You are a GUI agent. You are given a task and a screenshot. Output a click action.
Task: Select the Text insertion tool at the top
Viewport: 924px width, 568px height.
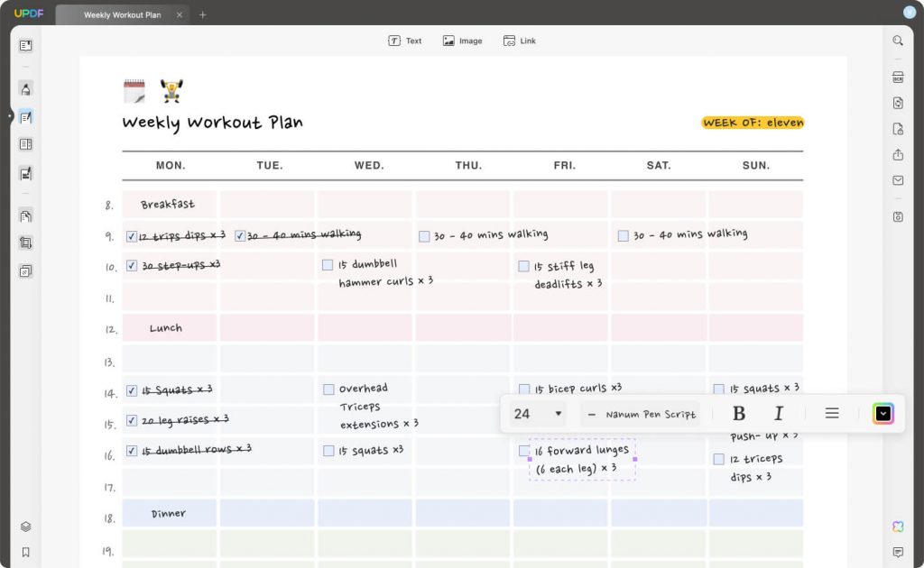405,41
